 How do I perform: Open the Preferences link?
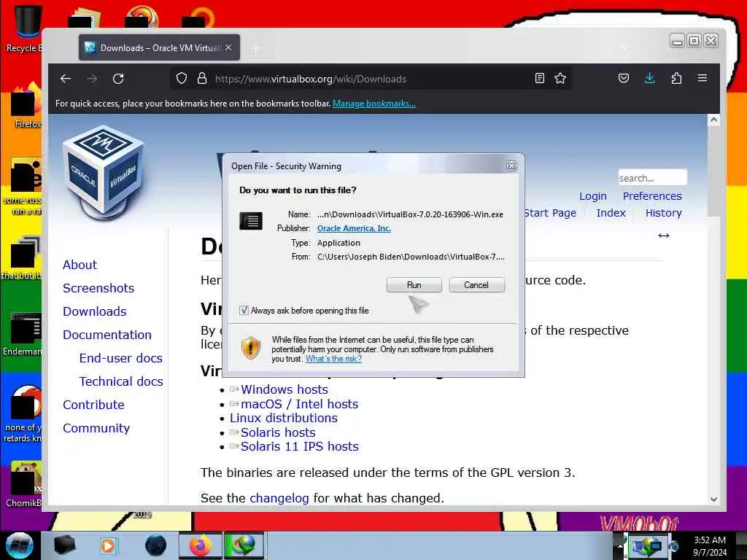[x=652, y=196]
